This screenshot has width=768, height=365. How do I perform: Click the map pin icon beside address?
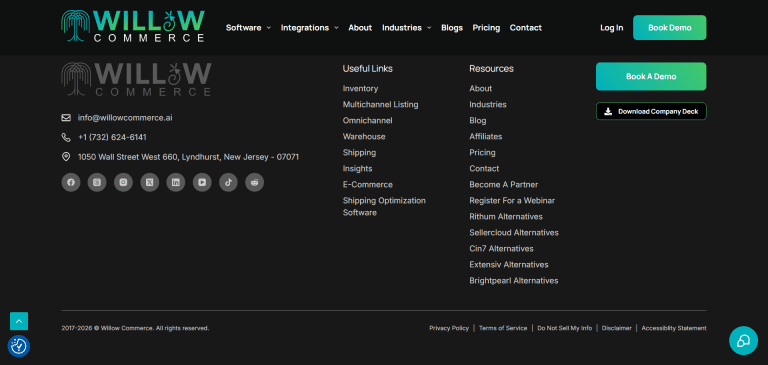tap(66, 157)
